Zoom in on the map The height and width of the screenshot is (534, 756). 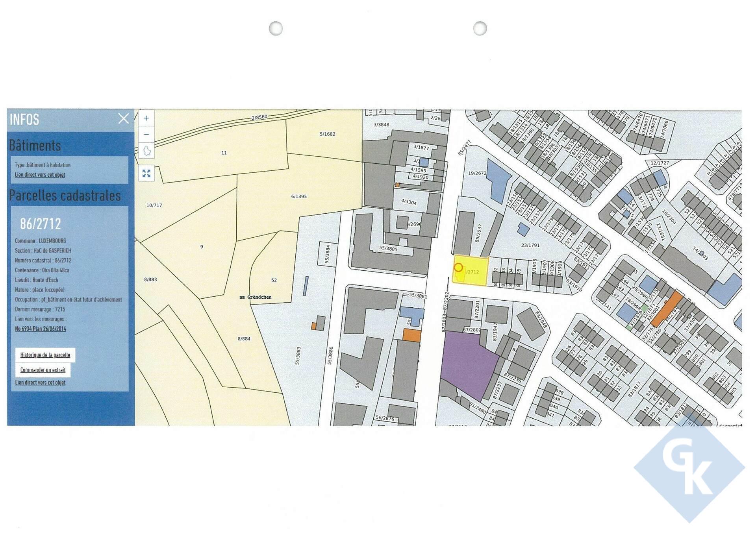[x=146, y=118]
